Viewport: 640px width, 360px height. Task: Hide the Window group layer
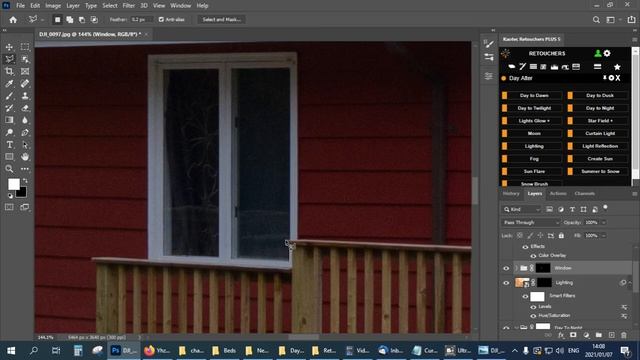[506, 269]
